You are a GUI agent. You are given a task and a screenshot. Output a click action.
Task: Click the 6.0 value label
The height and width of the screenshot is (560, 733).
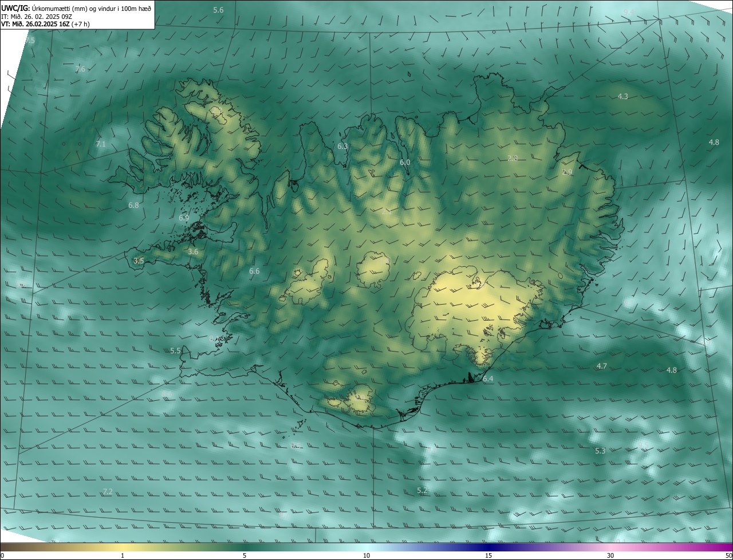[x=405, y=163]
